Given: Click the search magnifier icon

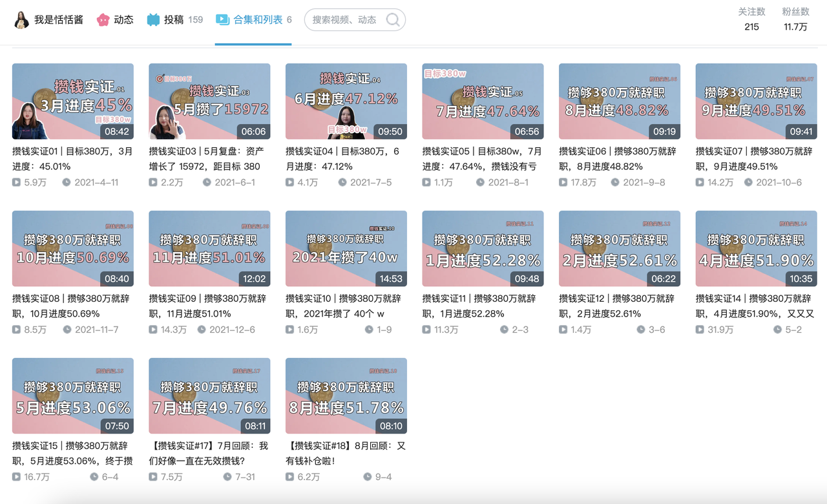Looking at the screenshot, I should tap(392, 20).
